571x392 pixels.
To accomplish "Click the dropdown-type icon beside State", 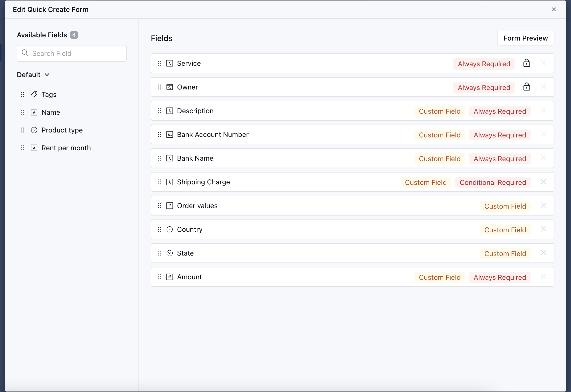I will [170, 253].
